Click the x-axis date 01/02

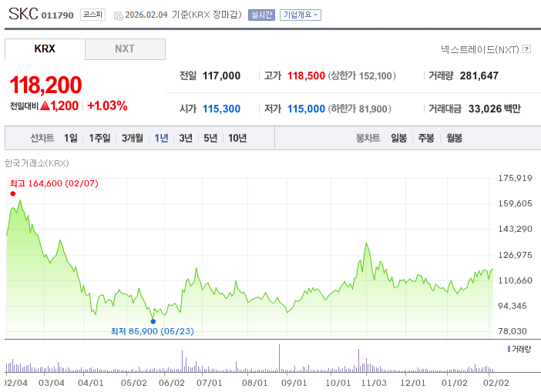coord(455,383)
